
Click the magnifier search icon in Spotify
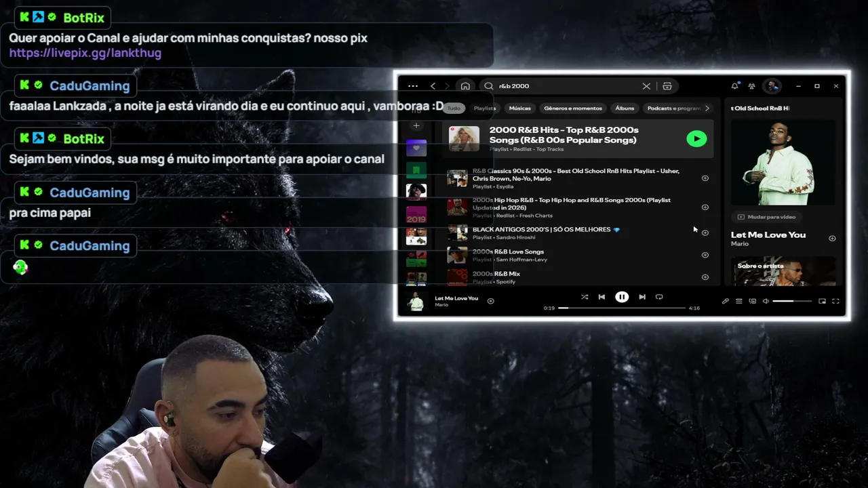(489, 86)
